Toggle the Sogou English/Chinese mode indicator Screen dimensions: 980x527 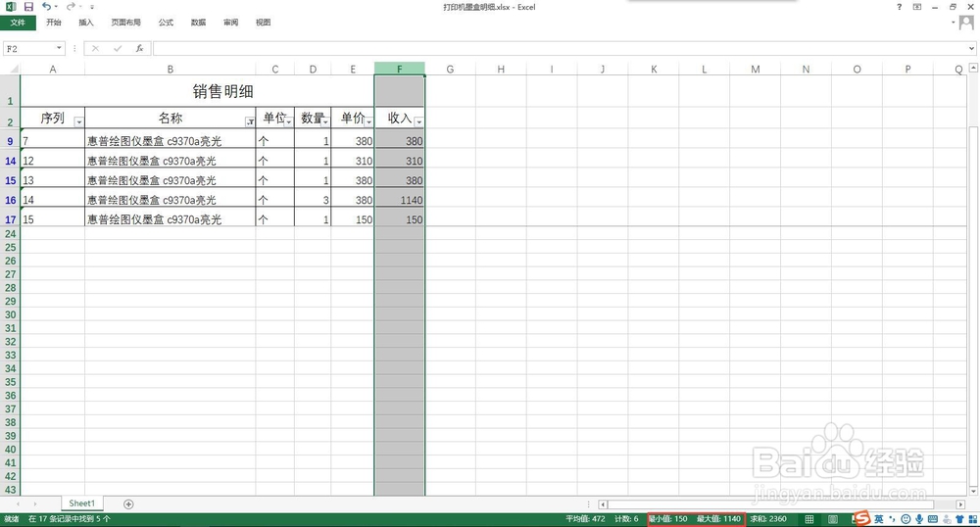coord(879,519)
